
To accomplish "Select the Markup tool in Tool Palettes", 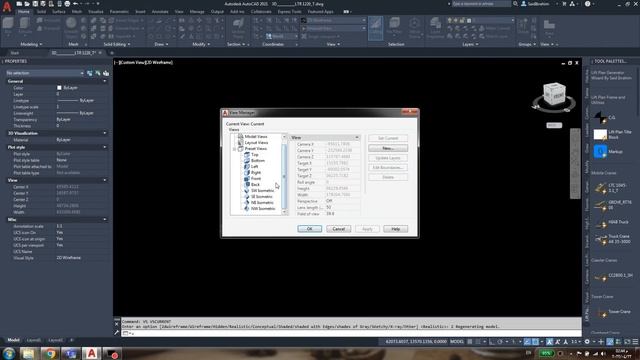I will coord(608,151).
